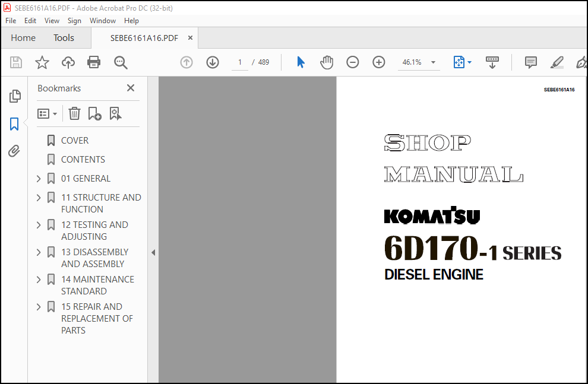Screen dimensions: 588x384
Task: Jump to the COVER bookmark
Action: coord(75,141)
